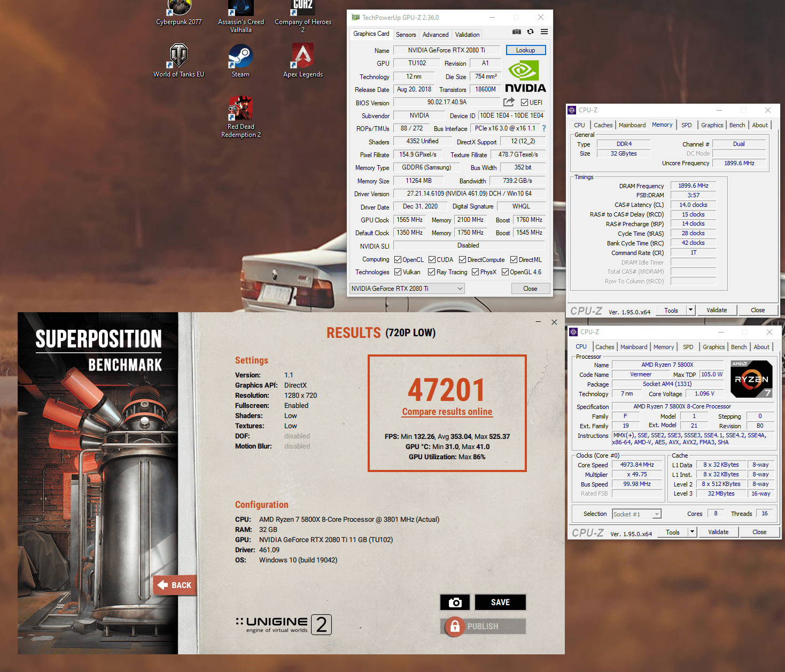Click Close button in CPU-Z CPU window
The width and height of the screenshot is (785, 672).
tap(759, 532)
